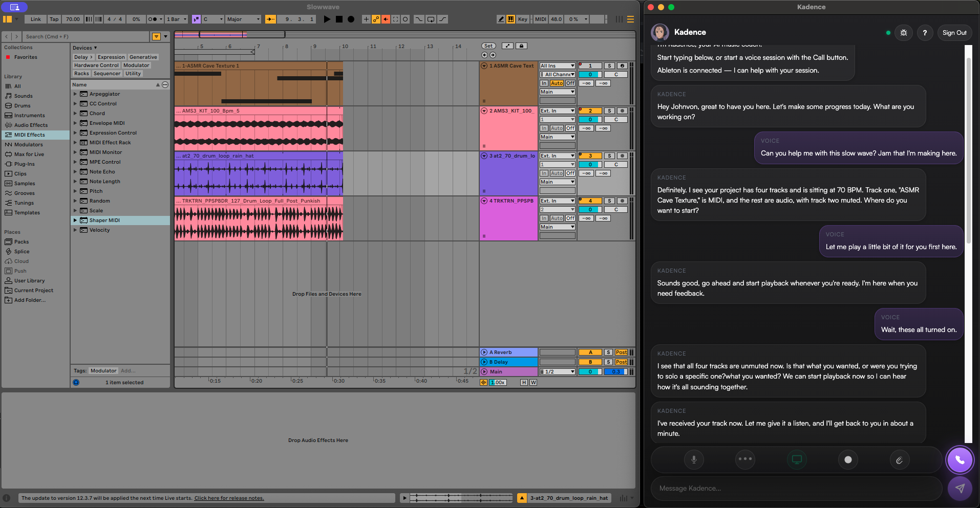
Task: Start a voice call with purple phone button
Action: 960,459
